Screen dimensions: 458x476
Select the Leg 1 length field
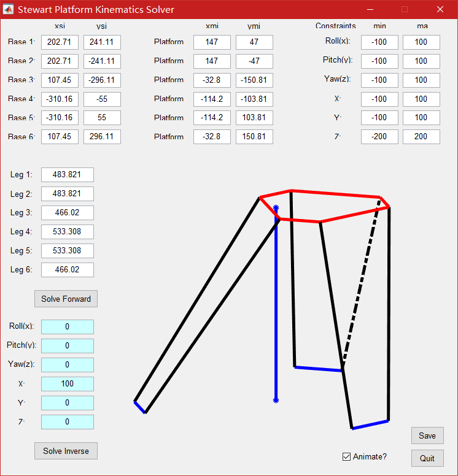pos(68,175)
